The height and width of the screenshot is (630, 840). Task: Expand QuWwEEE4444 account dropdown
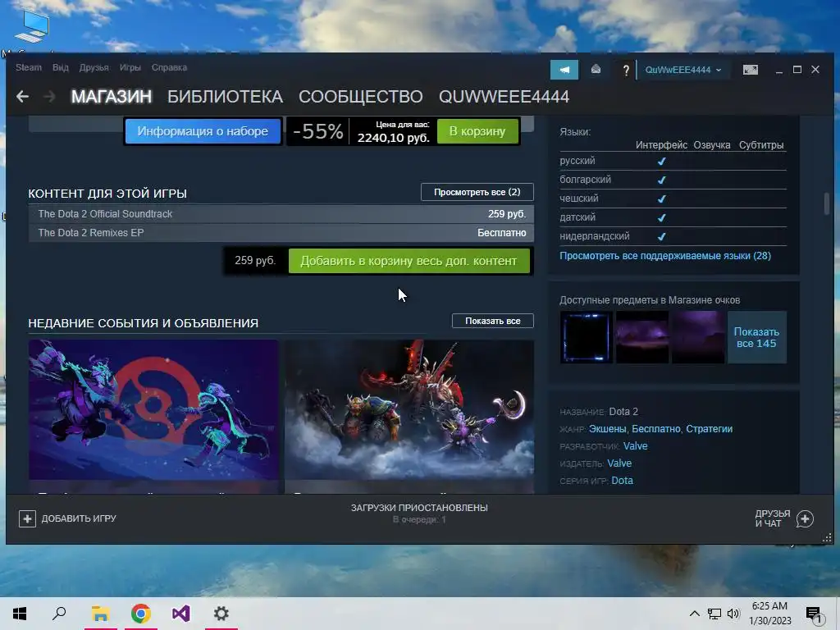[683, 70]
